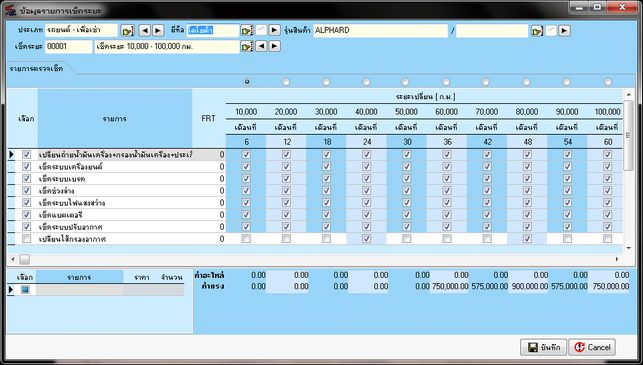Image resolution: width=643 pixels, height=365 pixels.
Task: Click month cell 54 under 90,000
Action: point(568,142)
